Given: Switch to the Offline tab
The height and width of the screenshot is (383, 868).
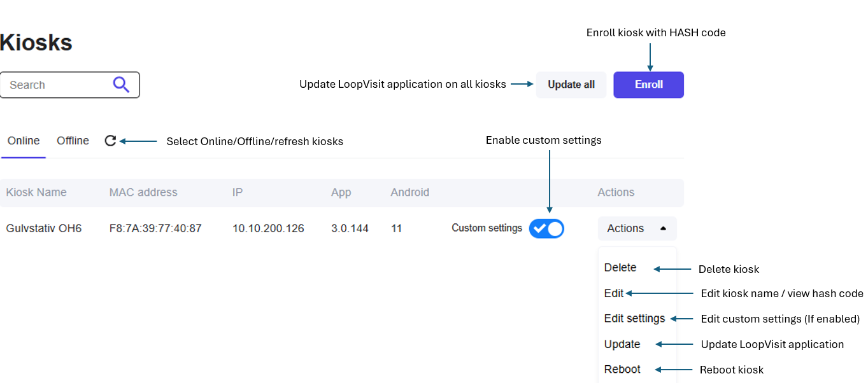Looking at the screenshot, I should coord(73,141).
